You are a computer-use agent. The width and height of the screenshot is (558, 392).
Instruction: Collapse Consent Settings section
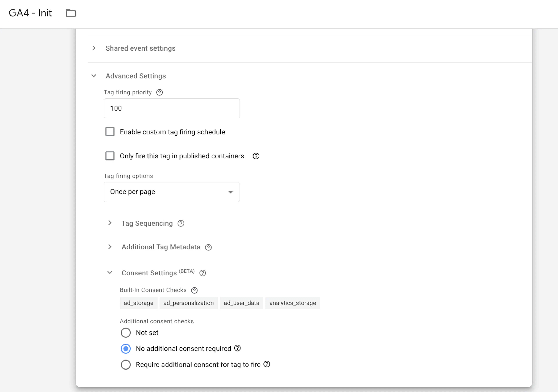(110, 273)
